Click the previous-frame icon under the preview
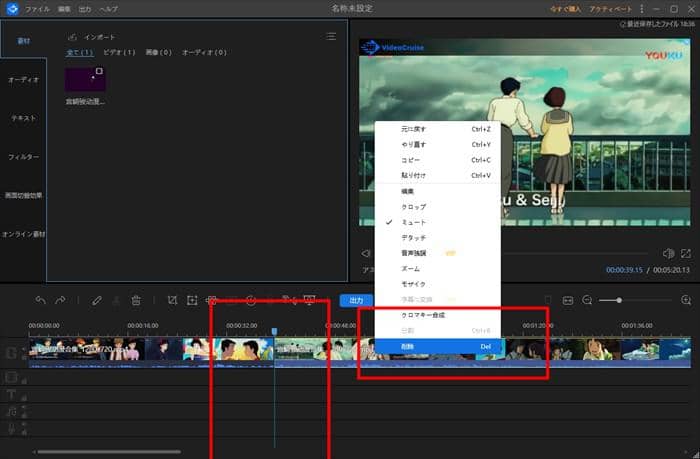 [x=366, y=254]
